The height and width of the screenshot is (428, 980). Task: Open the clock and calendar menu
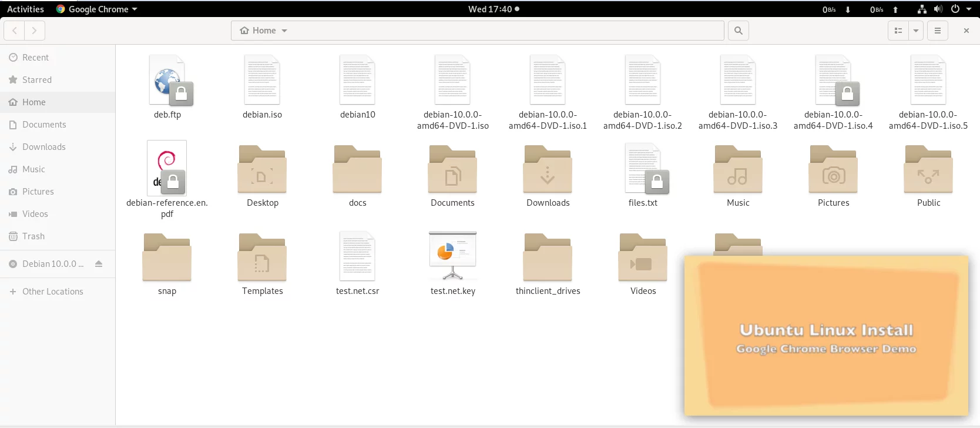click(494, 9)
